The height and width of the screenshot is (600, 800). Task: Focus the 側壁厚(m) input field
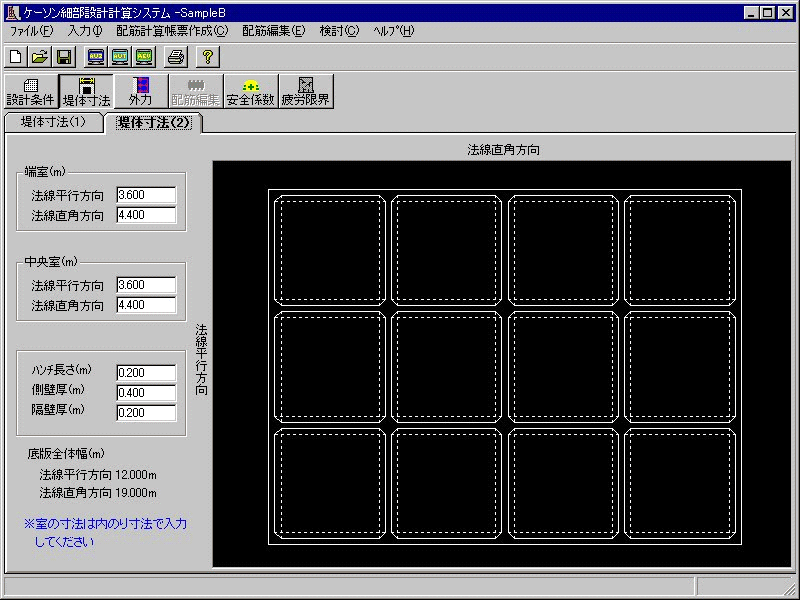coord(146,393)
